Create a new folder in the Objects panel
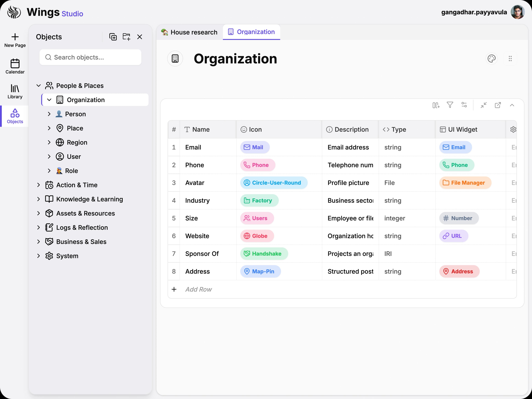The height and width of the screenshot is (399, 532). (126, 37)
